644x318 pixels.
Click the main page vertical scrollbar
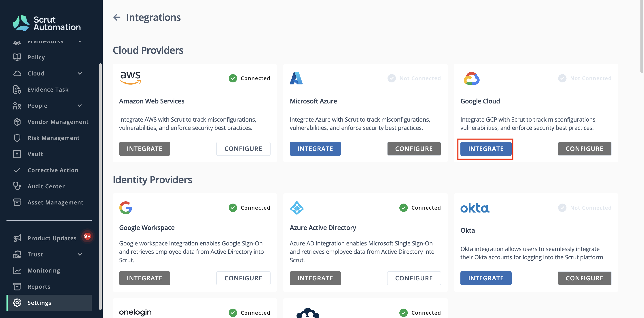click(642, 36)
